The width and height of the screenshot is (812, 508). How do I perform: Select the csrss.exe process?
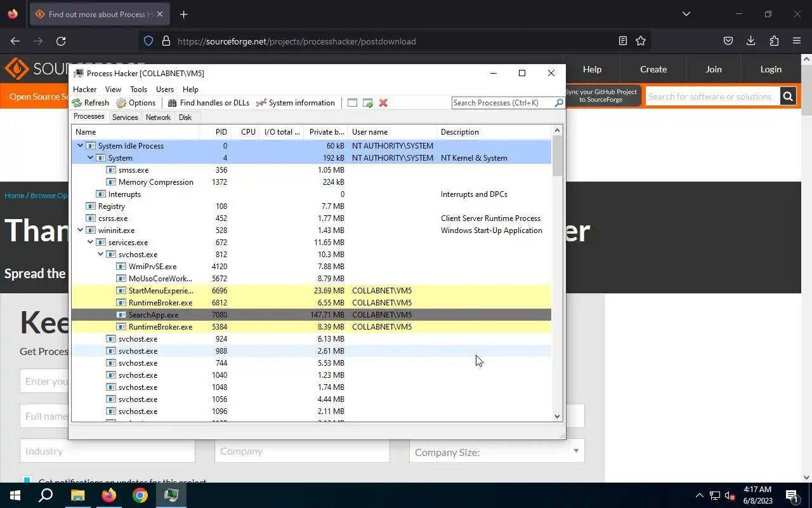pos(311,218)
